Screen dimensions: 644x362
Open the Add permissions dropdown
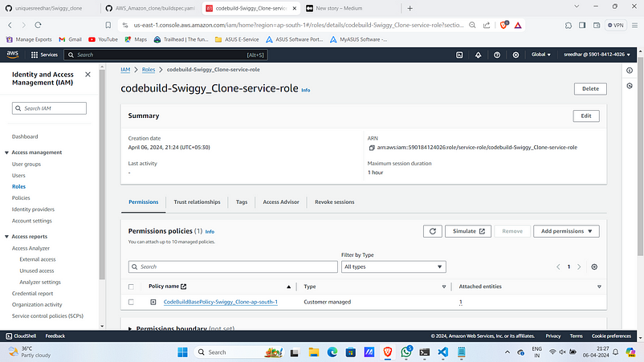pos(566,231)
